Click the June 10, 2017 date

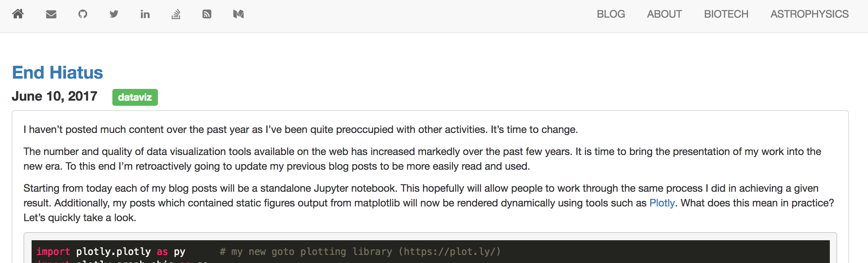(54, 96)
